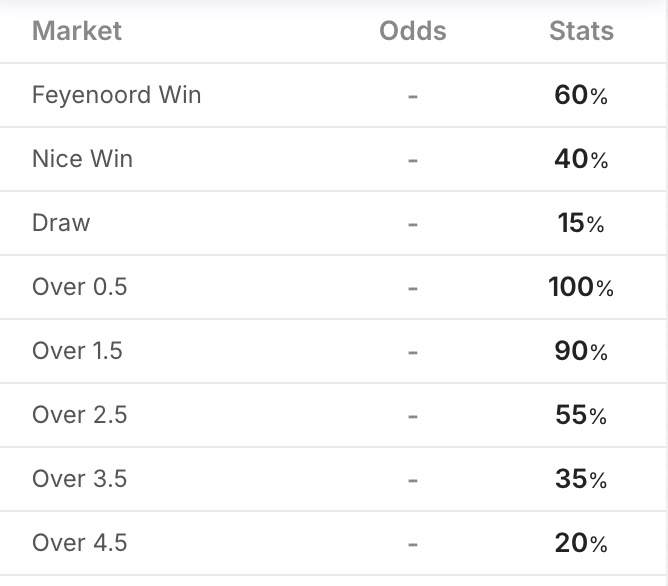Click the 100% stat for Over 0.5
The height and width of the screenshot is (586, 668).
pos(581,288)
